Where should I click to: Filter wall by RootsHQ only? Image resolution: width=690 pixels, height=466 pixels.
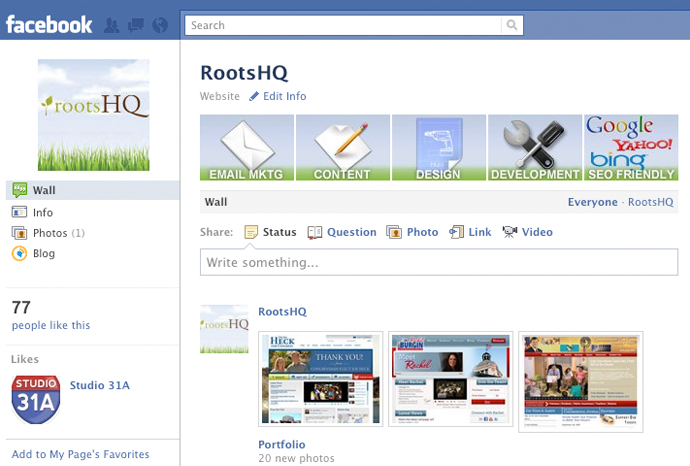point(650,202)
